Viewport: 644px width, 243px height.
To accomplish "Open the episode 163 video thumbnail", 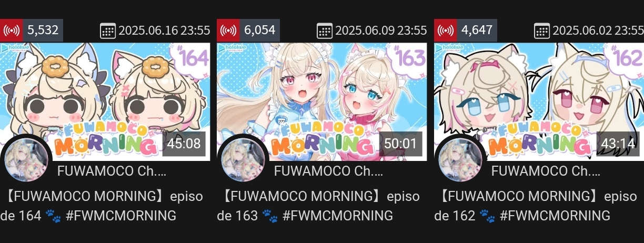I will 322,102.
